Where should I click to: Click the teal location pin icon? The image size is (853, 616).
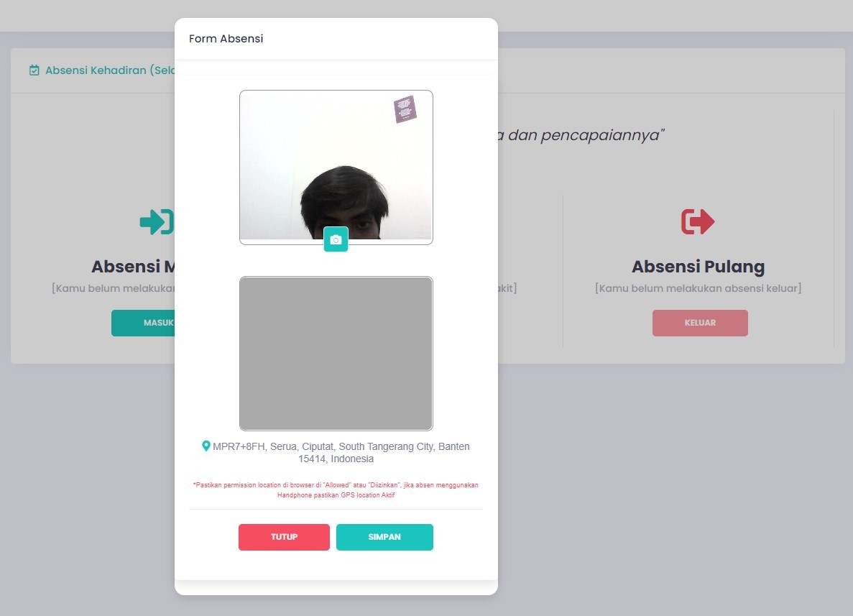(x=206, y=446)
